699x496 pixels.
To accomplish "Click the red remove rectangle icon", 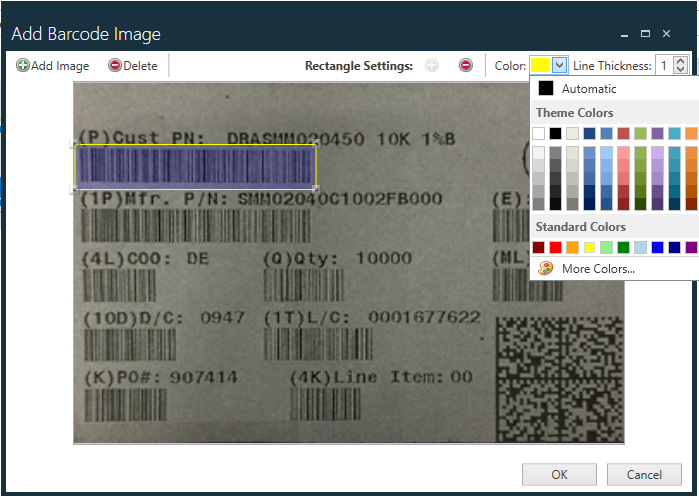I will point(466,66).
